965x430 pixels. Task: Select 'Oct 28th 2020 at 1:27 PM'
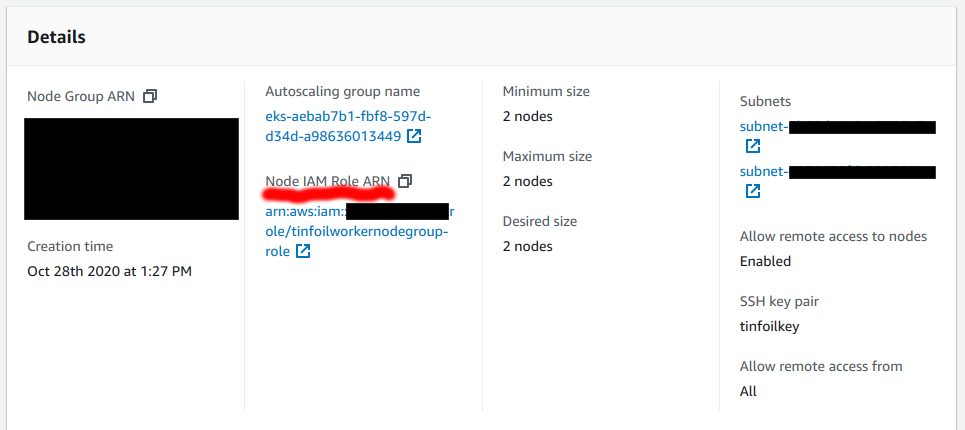pos(110,271)
